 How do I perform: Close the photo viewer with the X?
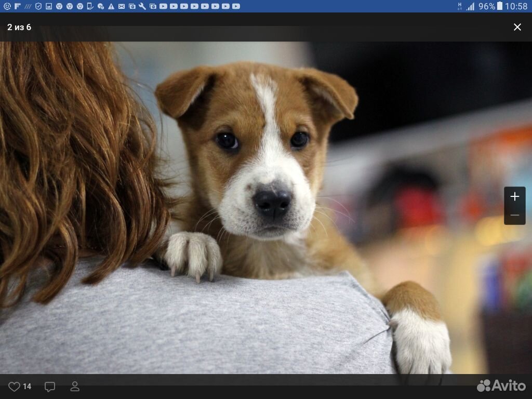[517, 27]
